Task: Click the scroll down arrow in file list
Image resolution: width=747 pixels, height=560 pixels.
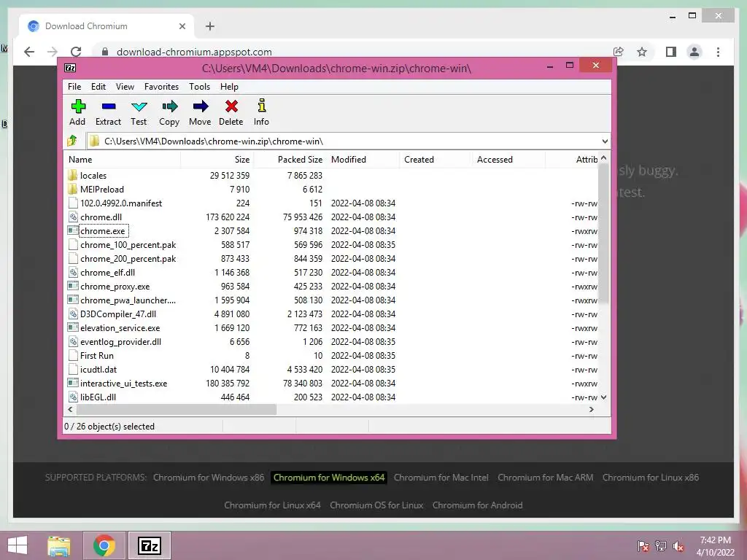Action: (603, 397)
